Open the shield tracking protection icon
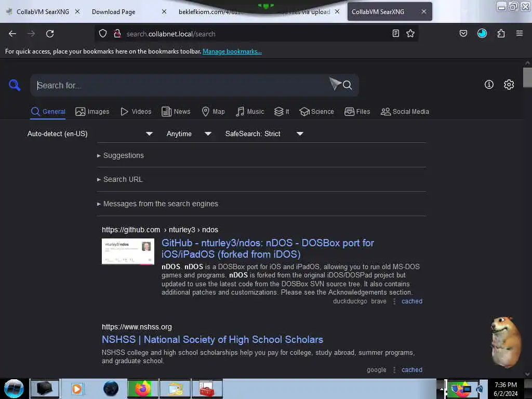The image size is (532, 399). [x=103, y=34]
